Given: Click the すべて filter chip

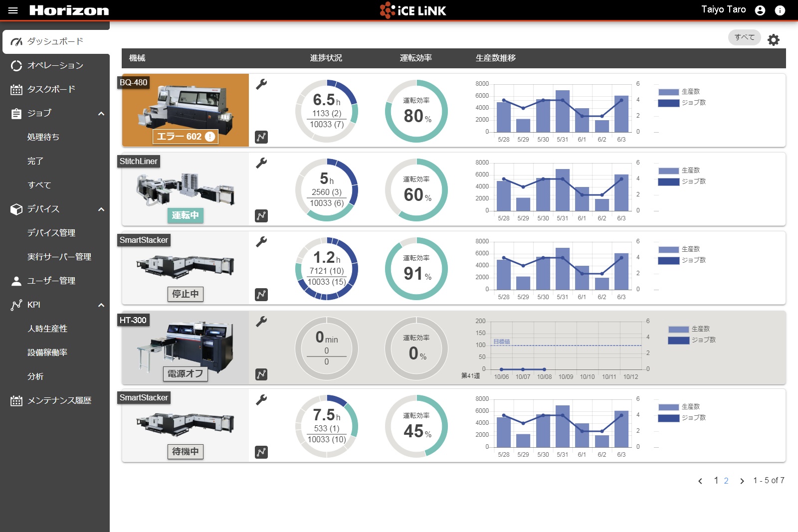Looking at the screenshot, I should point(744,37).
